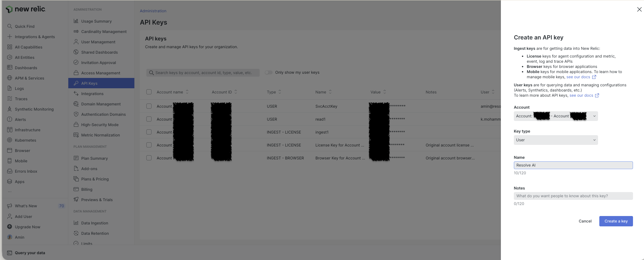Click the Administration breadcrumb link

[153, 11]
